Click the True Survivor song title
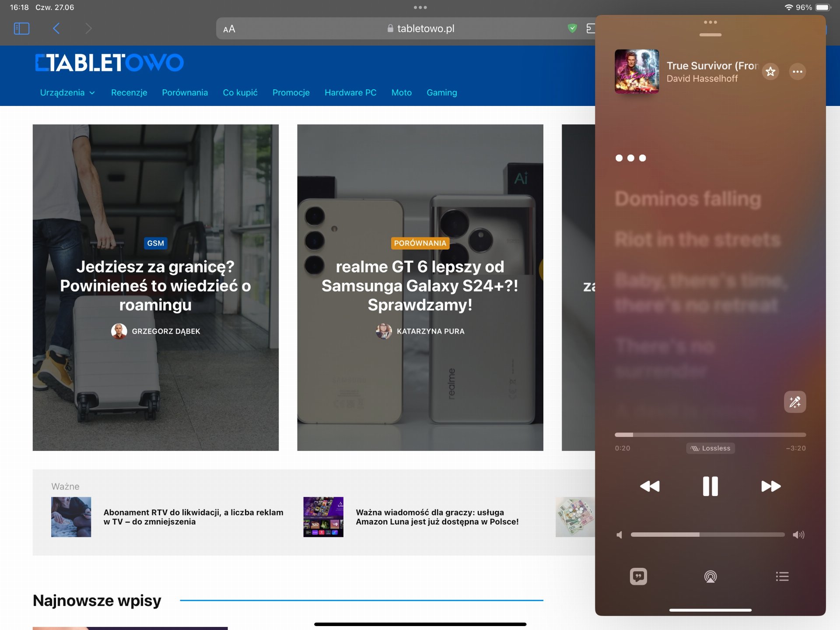 point(712,66)
